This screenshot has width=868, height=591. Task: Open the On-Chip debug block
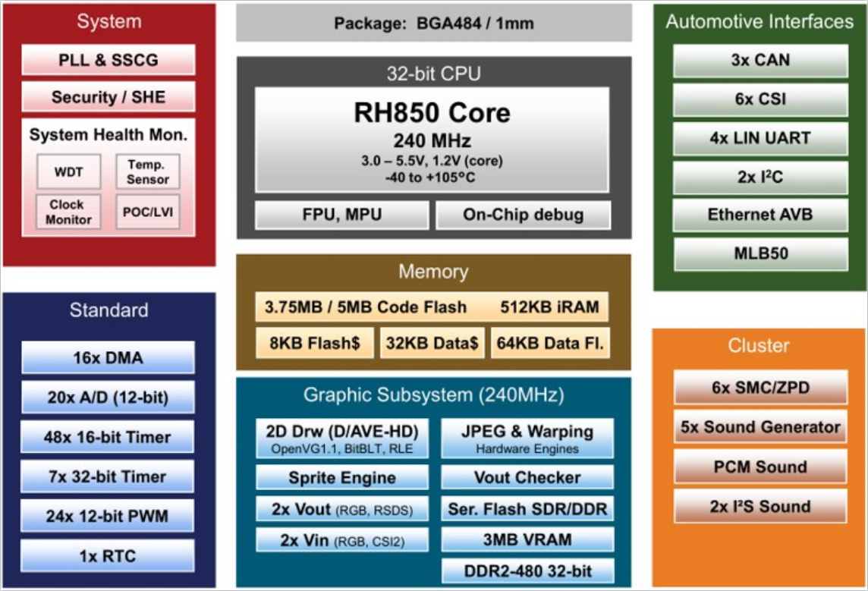[521, 215]
